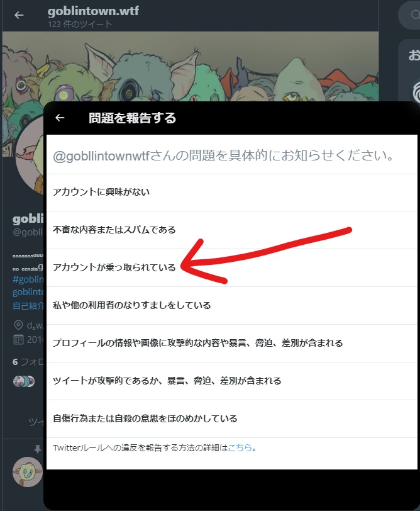Click the goblin banner header image
The image size is (420, 511).
191,67
